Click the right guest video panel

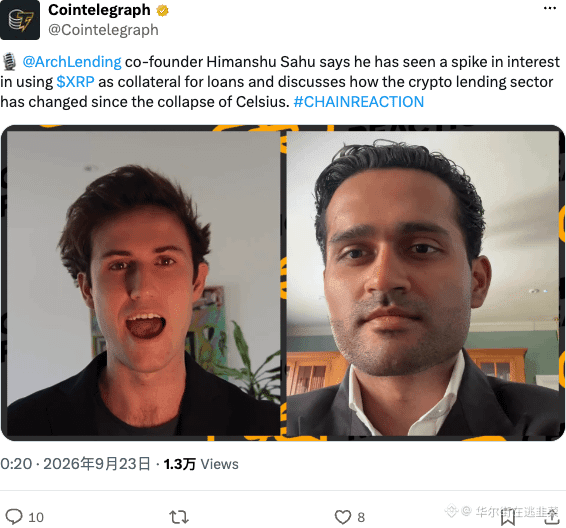pyautogui.click(x=423, y=283)
